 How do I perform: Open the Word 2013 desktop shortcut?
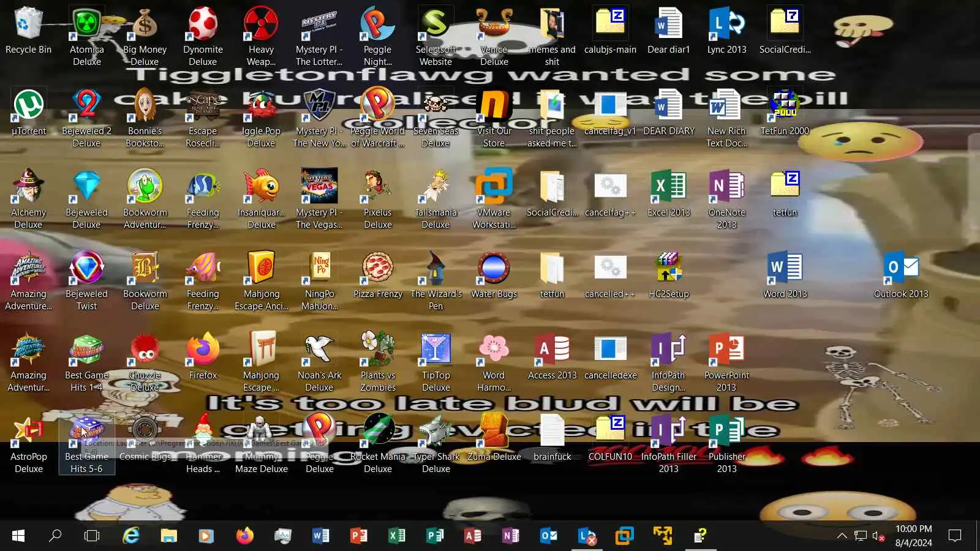pos(785,275)
